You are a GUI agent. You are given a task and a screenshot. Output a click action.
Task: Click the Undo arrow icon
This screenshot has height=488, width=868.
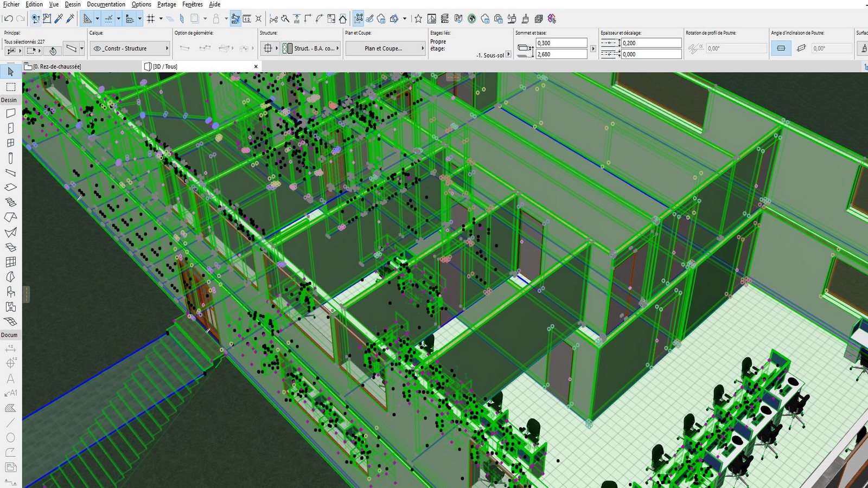[8, 19]
